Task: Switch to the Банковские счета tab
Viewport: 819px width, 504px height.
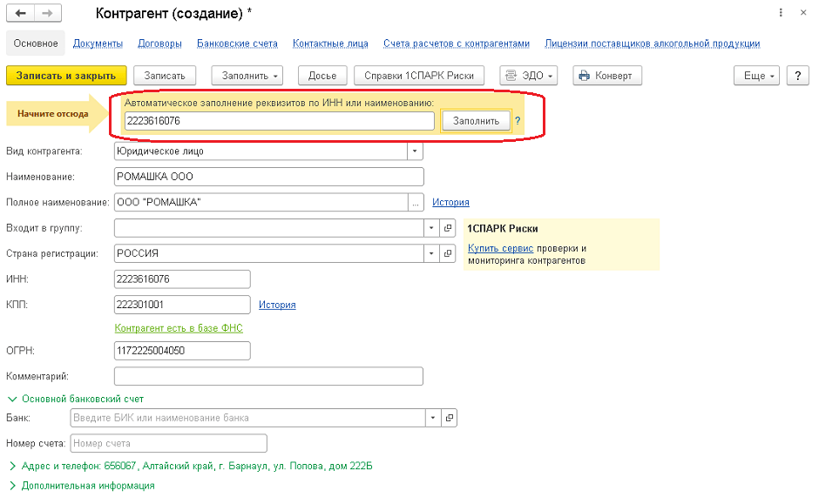Action: click(237, 44)
